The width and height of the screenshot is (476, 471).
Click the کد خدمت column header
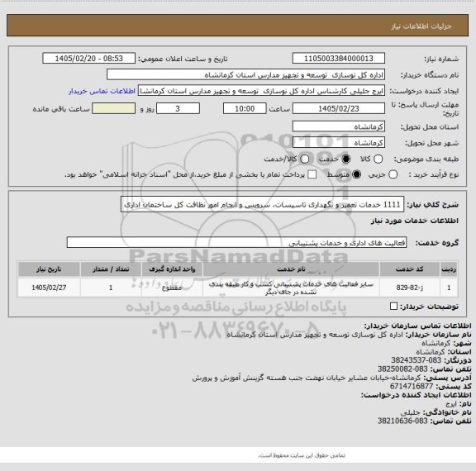tap(410, 269)
